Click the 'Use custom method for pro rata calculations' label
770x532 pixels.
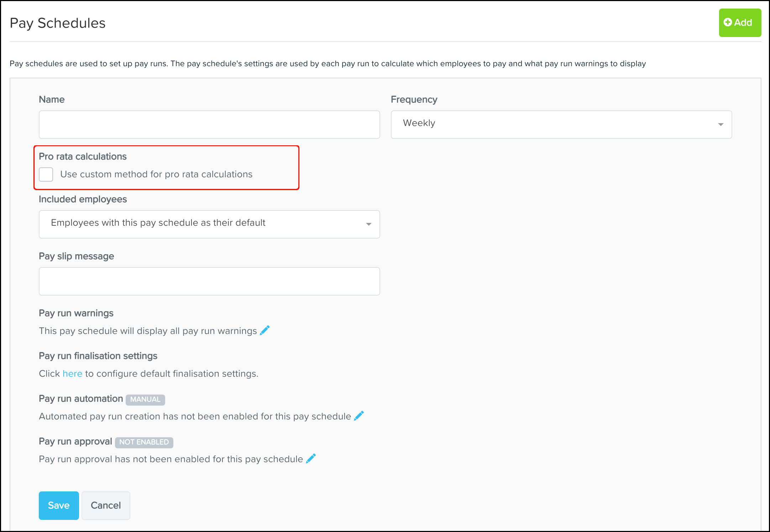point(156,174)
